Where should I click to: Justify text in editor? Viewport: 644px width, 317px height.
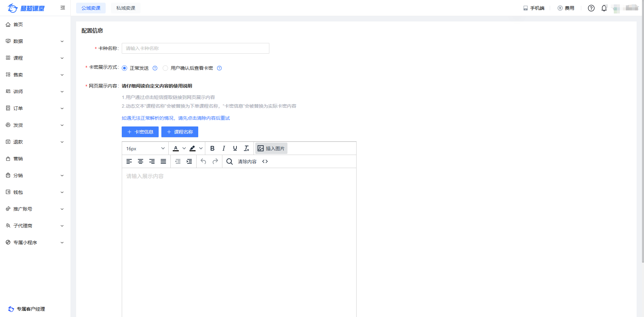[163, 161]
